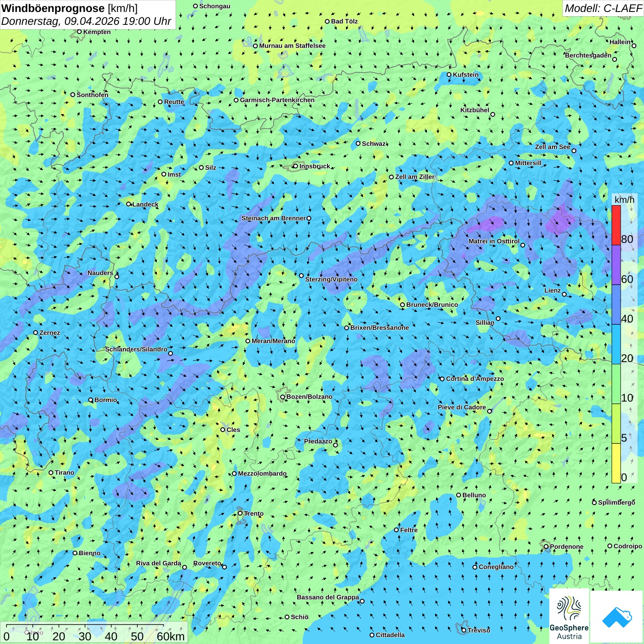
Task: Click the Windböenprognose title text
Action: tap(53, 8)
